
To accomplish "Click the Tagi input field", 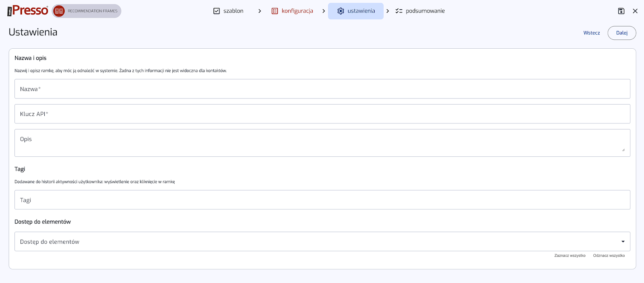I will pyautogui.click(x=322, y=200).
